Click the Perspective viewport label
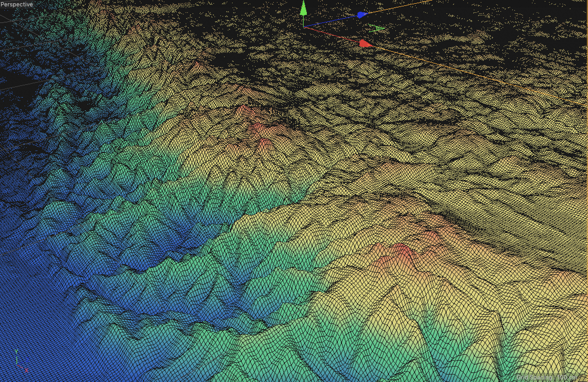 [x=17, y=5]
